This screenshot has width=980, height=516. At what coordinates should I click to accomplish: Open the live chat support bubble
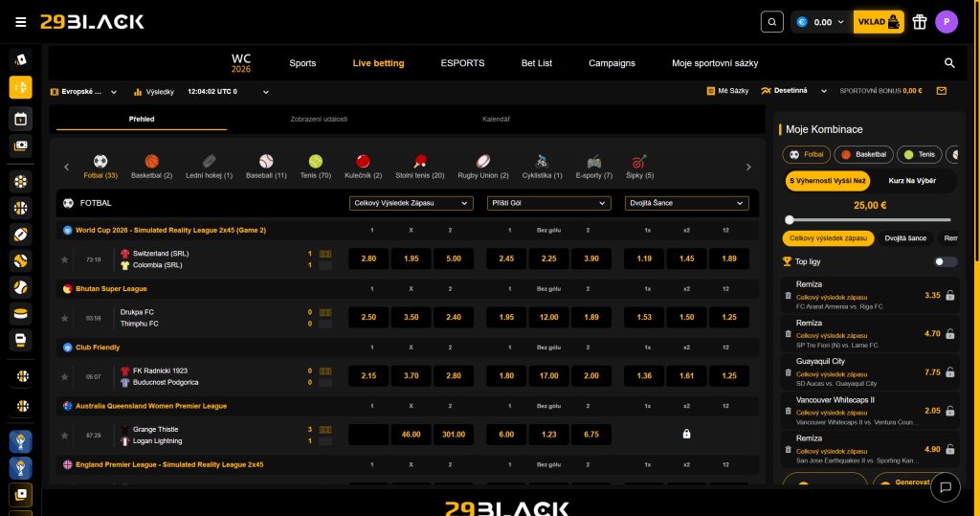click(x=945, y=487)
